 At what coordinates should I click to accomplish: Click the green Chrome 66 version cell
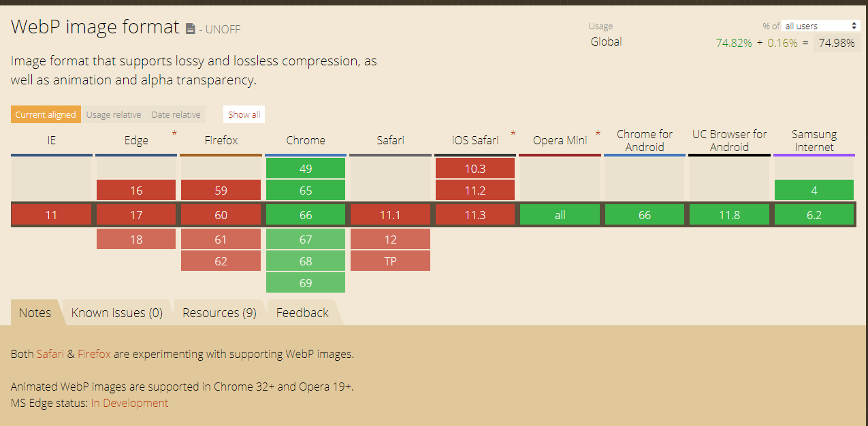pos(306,215)
